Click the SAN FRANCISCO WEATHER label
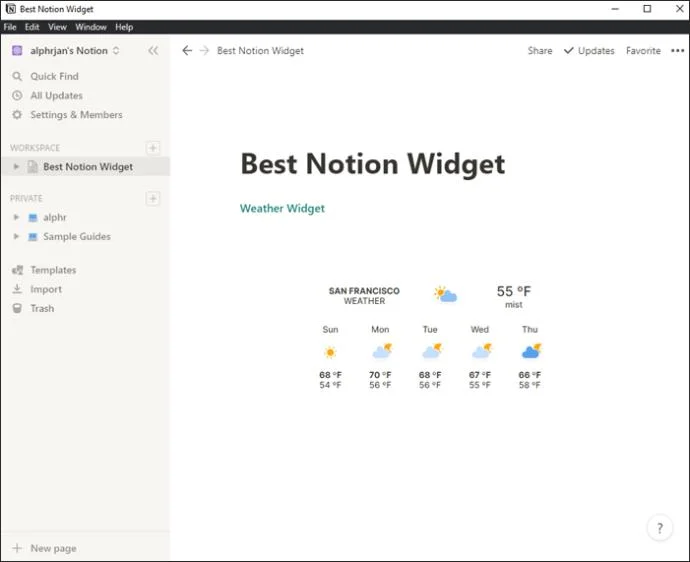 [364, 296]
